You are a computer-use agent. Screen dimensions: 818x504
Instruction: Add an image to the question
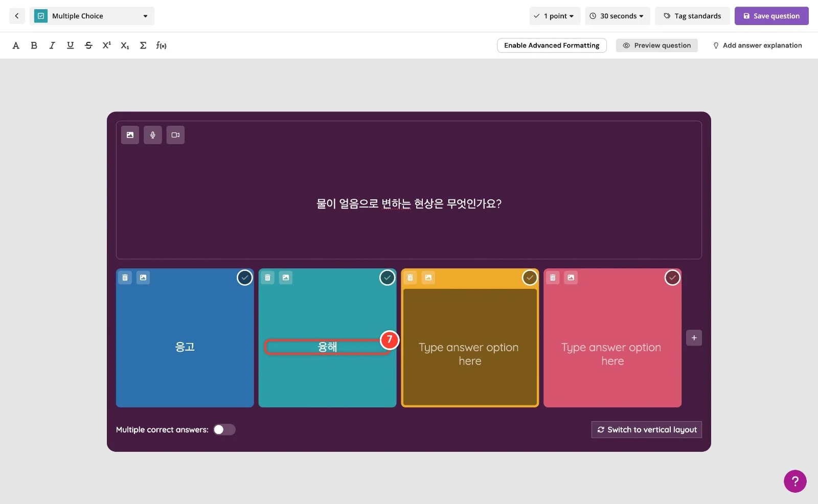tap(130, 135)
